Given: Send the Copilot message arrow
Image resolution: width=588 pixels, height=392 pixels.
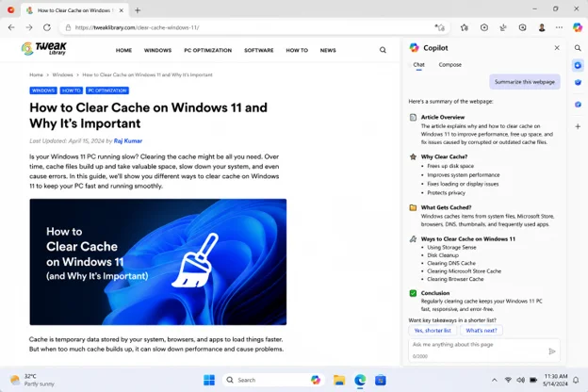Looking at the screenshot, I should tap(551, 351).
